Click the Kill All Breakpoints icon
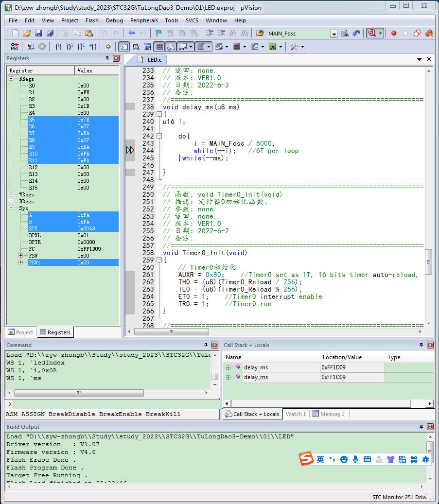The height and width of the screenshot is (504, 439). [x=429, y=33]
